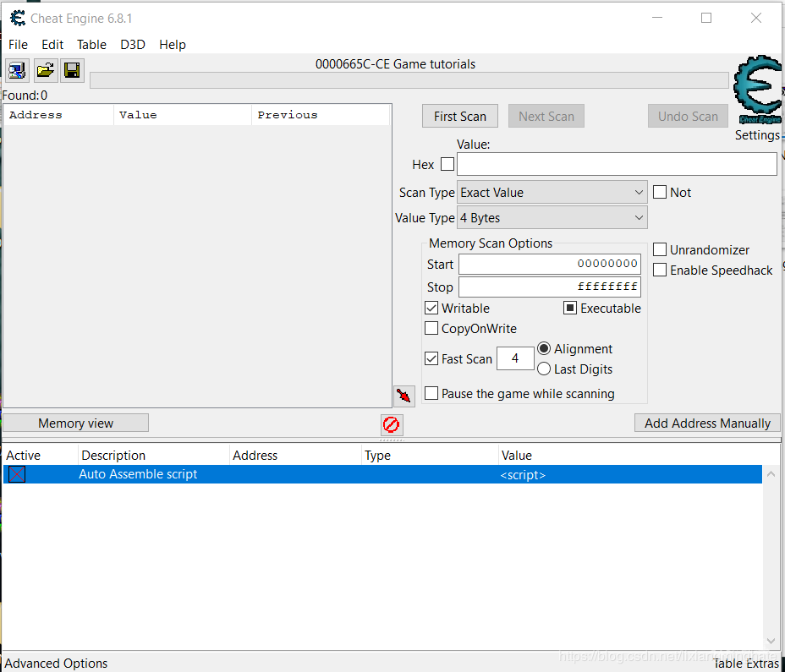785x672 pixels.
Task: Toggle the CopyOnWrite checkbox
Action: (431, 328)
